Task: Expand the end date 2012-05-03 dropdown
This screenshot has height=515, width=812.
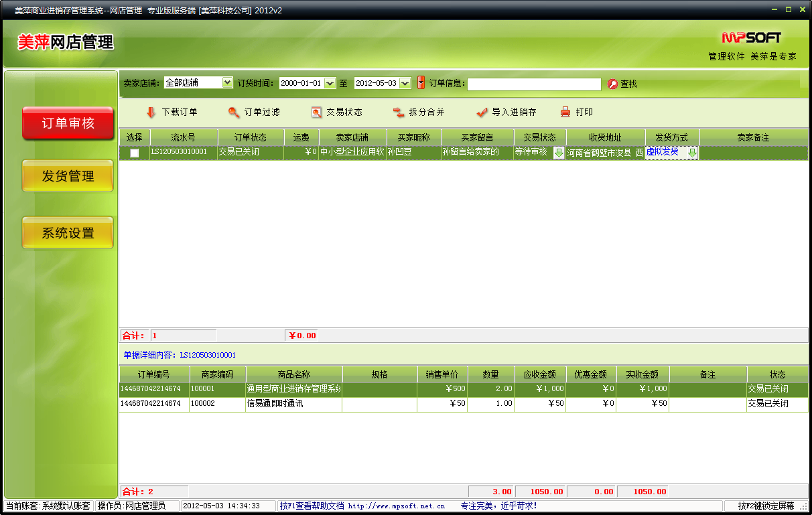Action: 405,84
